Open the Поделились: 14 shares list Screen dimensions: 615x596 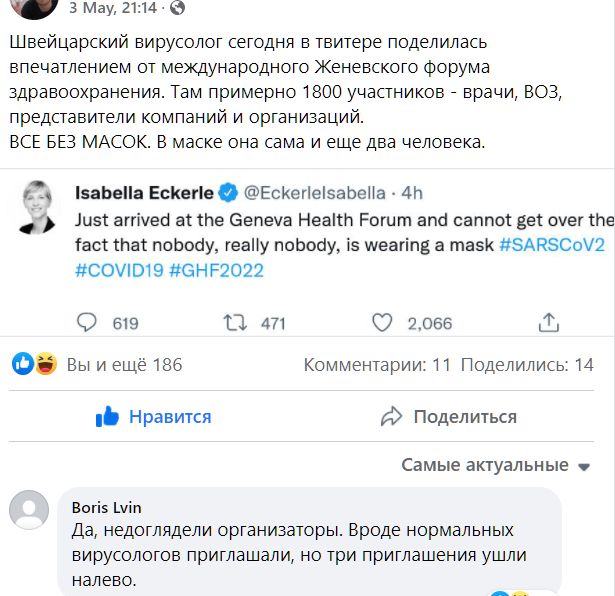(527, 365)
